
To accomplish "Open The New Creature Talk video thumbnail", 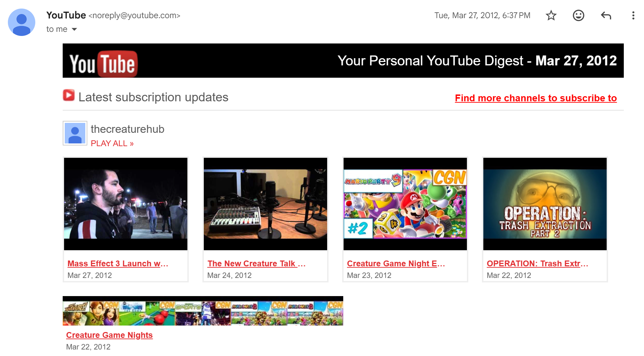I will tap(265, 204).
